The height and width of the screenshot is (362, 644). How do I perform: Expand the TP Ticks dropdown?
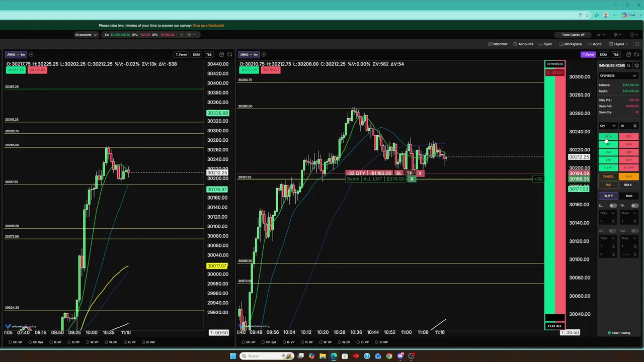click(x=629, y=213)
